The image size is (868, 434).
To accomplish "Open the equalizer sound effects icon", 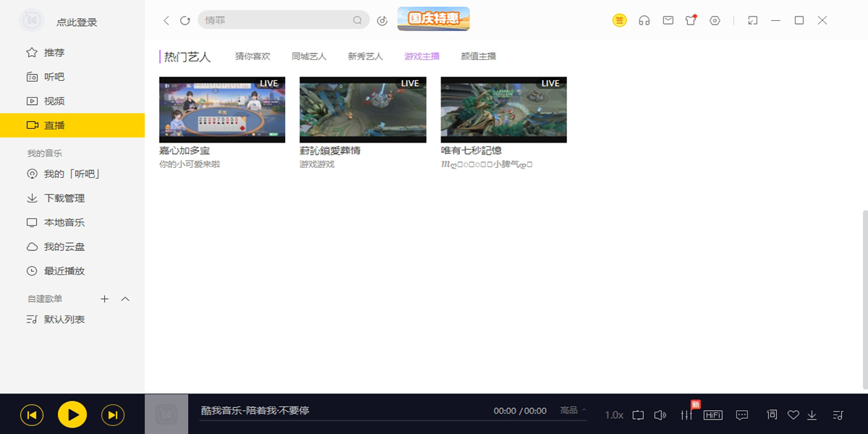I will pyautogui.click(x=686, y=415).
